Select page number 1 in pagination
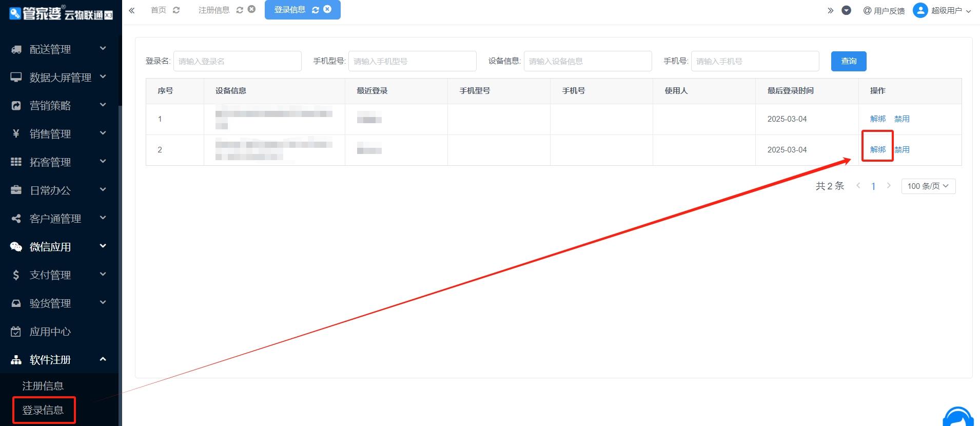The width and height of the screenshot is (980, 426). 873,186
